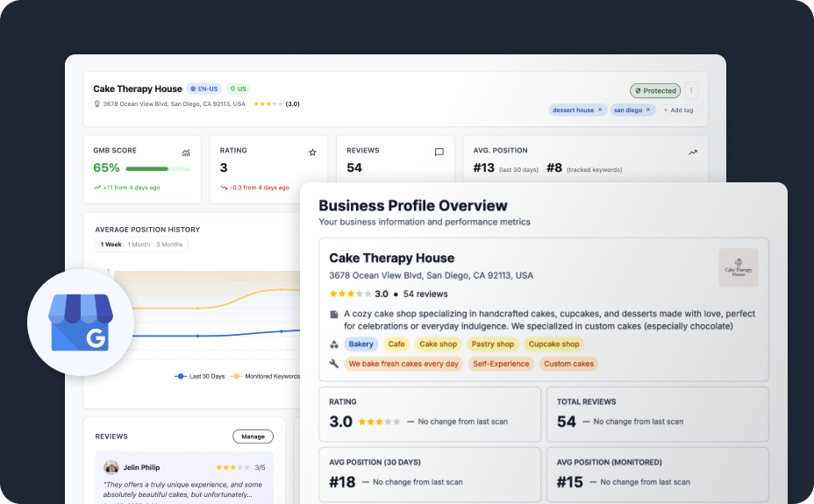
Task: Click the Average Position History title
Action: coord(147,230)
